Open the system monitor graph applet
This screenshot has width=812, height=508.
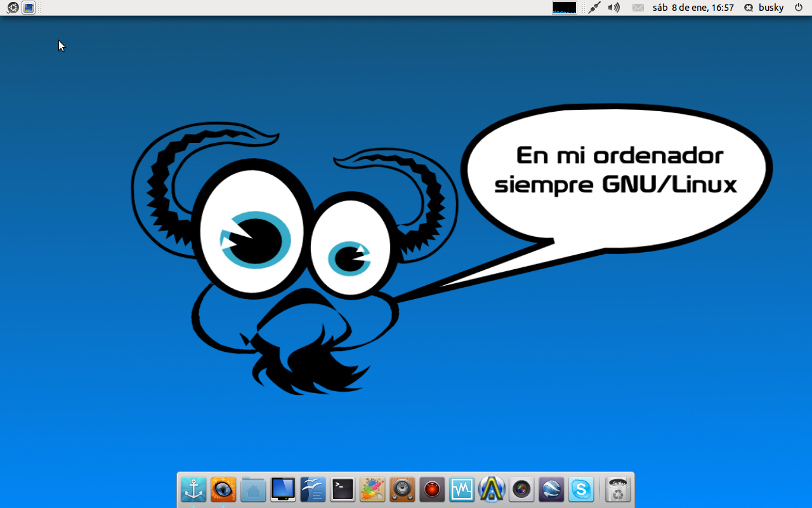tap(564, 8)
